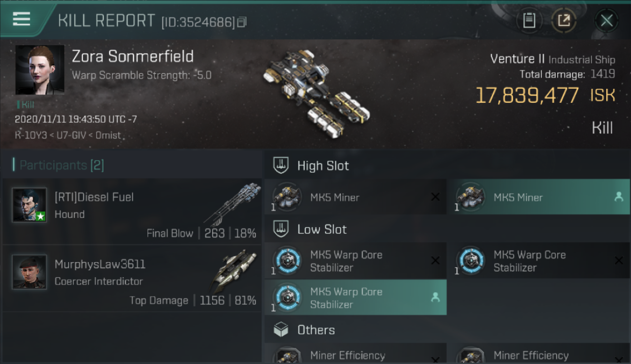Screen dimensions: 631x364
Task: Select highlighted MK5 Warp Core Stabilizer
Action: [355, 298]
